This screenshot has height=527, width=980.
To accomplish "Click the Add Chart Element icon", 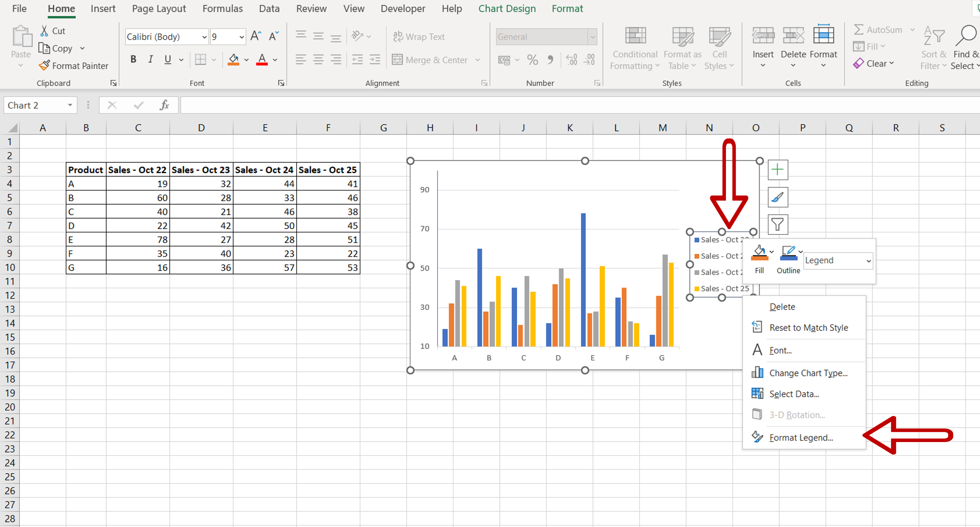I will coord(777,169).
